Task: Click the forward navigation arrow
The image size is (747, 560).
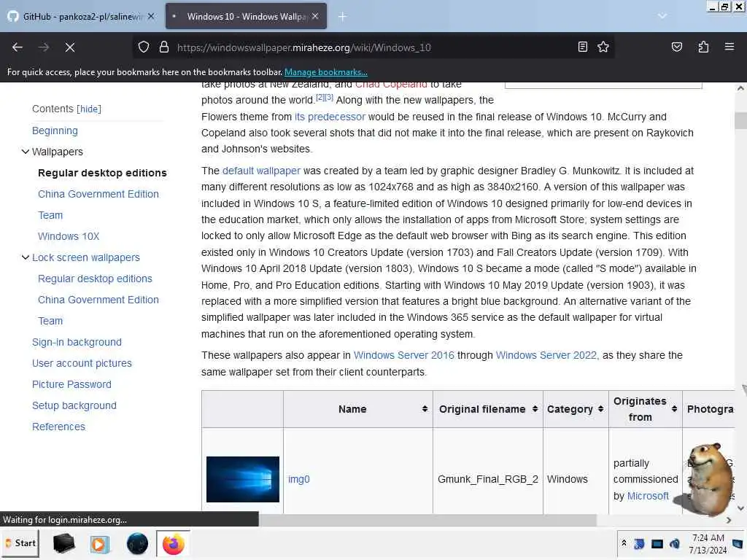Action: (x=44, y=47)
